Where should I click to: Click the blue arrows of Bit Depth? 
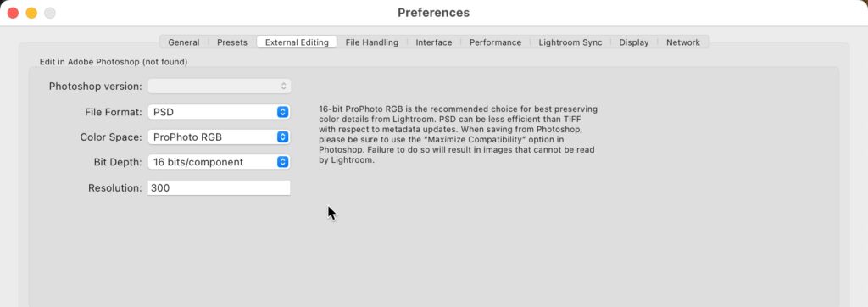[283, 162]
